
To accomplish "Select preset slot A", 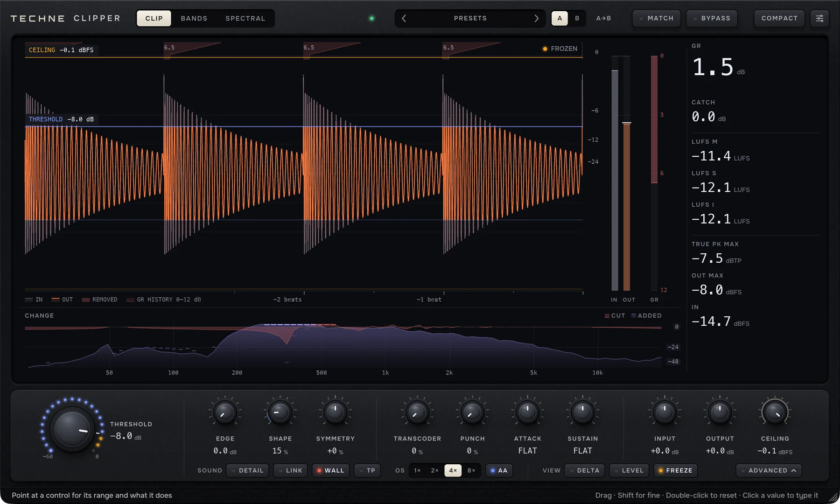I will click(560, 18).
